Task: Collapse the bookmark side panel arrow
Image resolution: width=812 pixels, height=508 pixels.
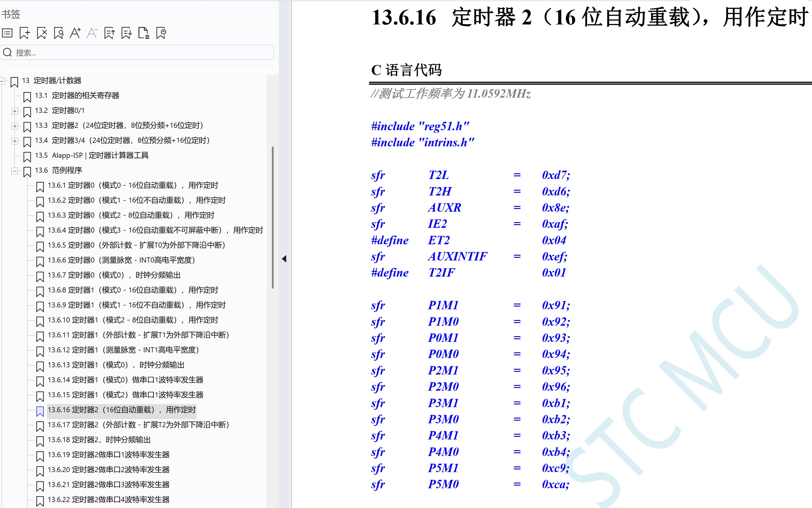Action: [284, 259]
